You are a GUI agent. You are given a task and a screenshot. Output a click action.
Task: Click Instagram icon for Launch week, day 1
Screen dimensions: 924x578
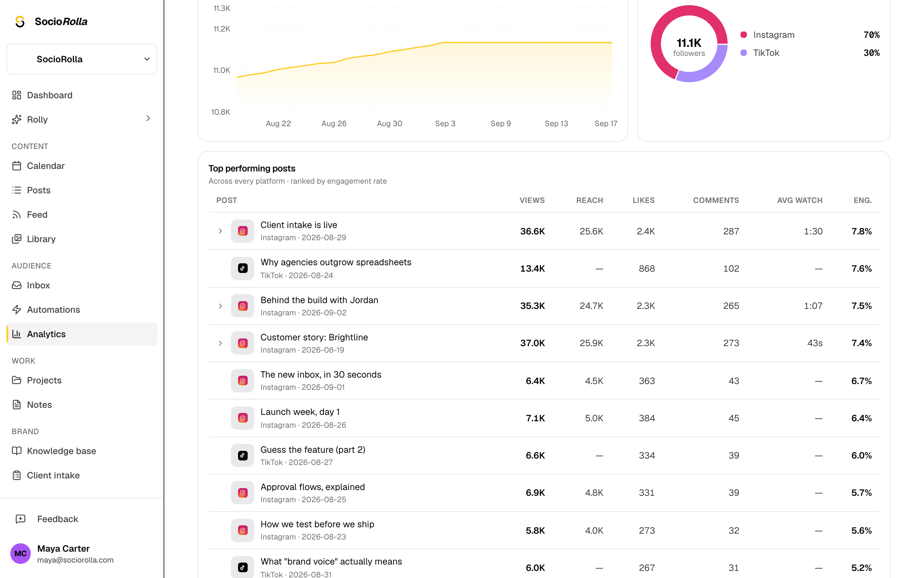[243, 418]
